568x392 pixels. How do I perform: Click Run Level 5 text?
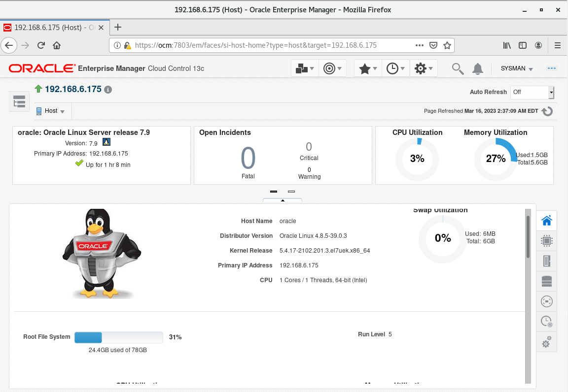click(375, 334)
